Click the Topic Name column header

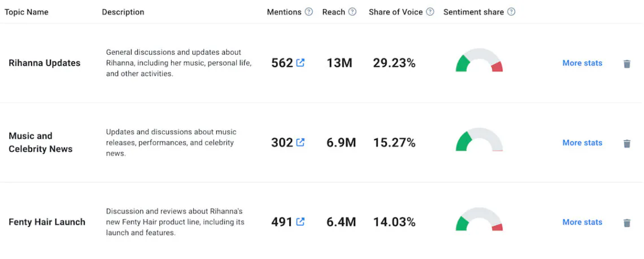(x=27, y=12)
